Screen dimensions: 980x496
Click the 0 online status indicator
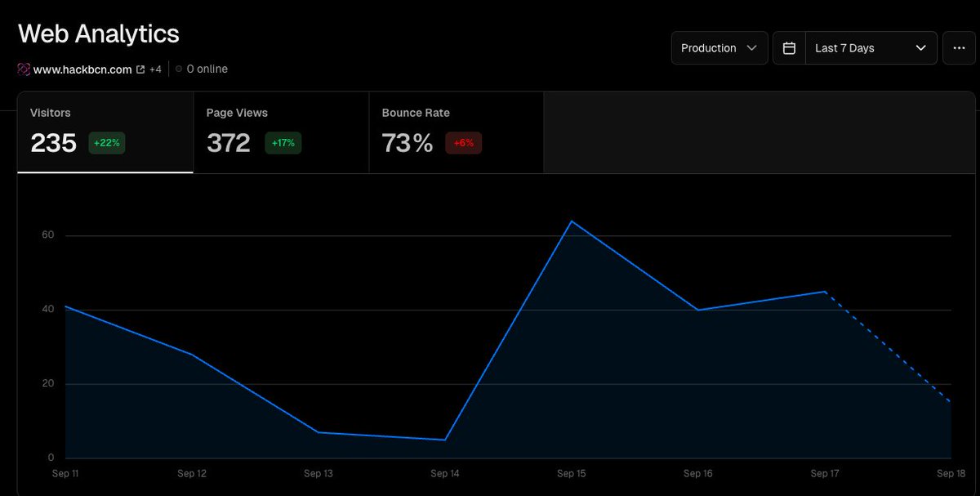point(202,69)
